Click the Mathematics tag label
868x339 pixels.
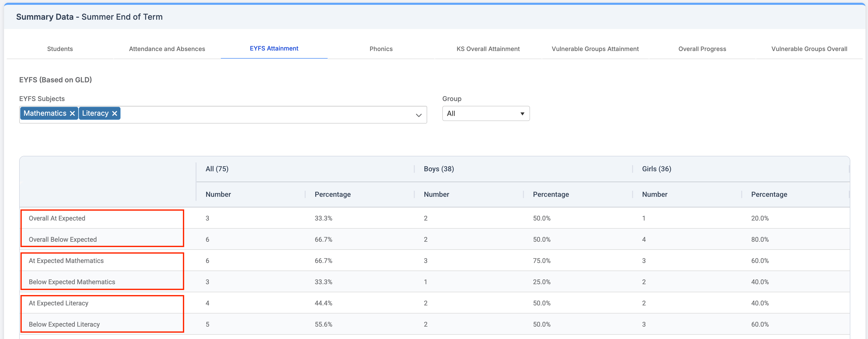[x=45, y=114]
